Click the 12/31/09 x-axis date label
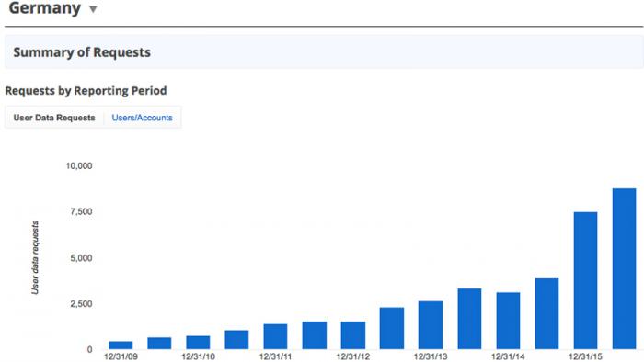 coord(121,356)
